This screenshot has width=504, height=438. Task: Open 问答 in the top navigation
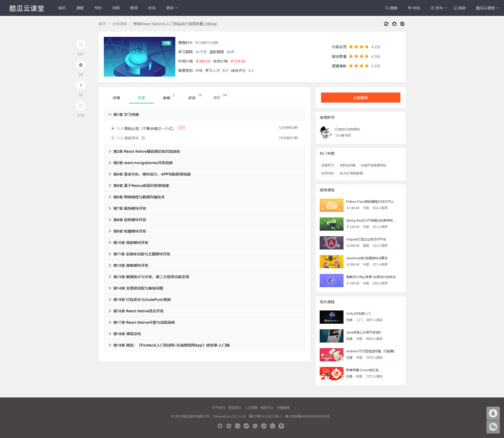tap(116, 8)
